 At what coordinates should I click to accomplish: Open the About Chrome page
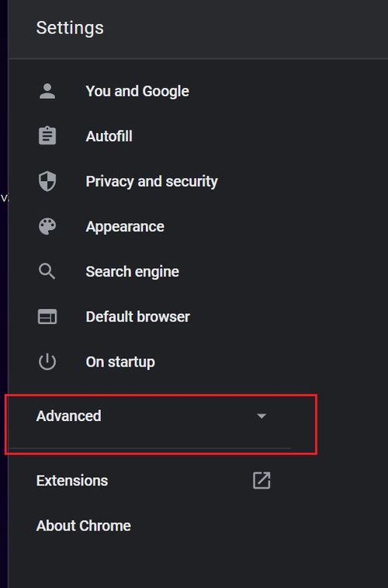pos(84,526)
